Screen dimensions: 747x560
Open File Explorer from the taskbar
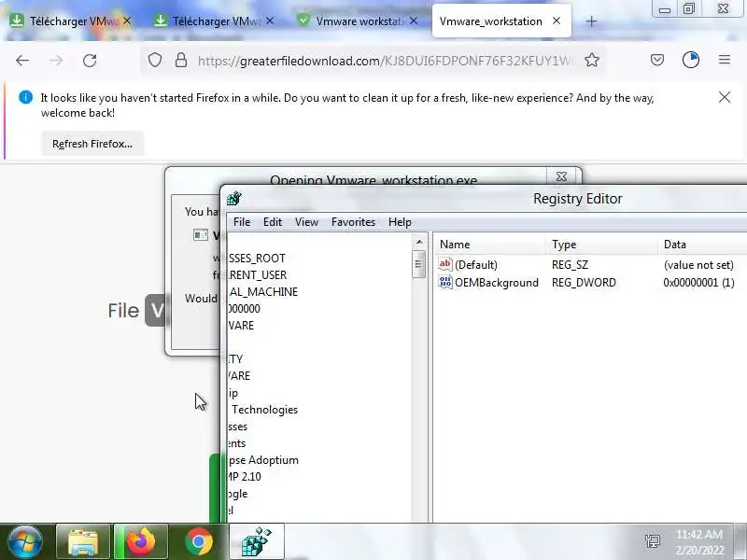pyautogui.click(x=83, y=541)
